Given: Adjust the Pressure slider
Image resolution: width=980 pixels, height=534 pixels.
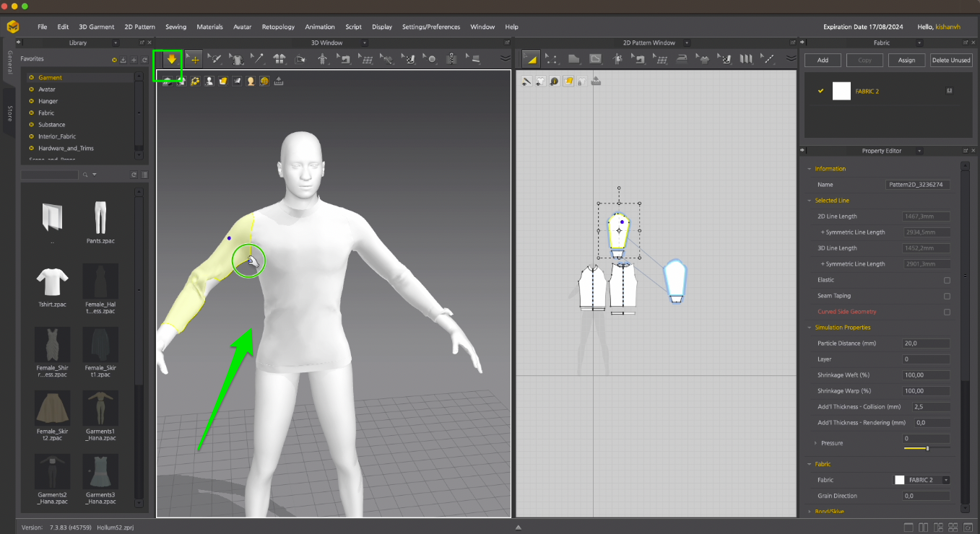Looking at the screenshot, I should coord(927,448).
